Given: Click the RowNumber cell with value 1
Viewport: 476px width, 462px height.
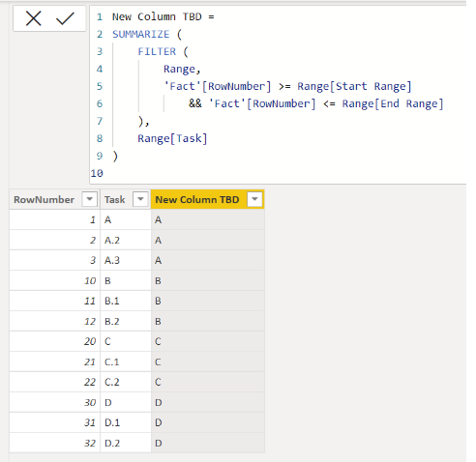Looking at the screenshot, I should pos(54,219).
